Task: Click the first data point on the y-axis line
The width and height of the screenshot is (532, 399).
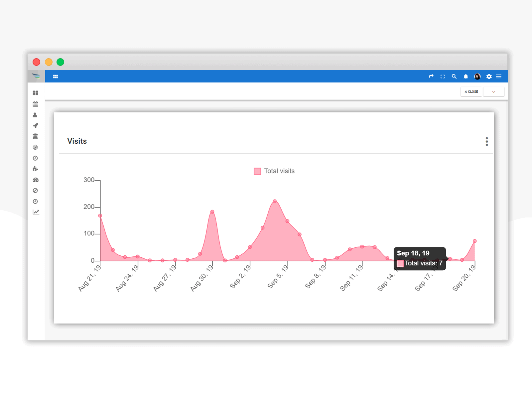Action: click(x=100, y=216)
